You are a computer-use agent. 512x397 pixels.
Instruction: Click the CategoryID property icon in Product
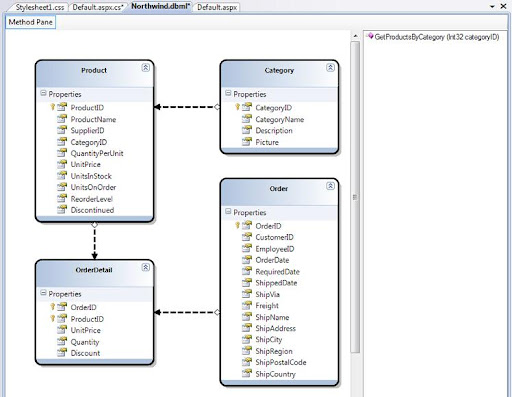pos(62,142)
